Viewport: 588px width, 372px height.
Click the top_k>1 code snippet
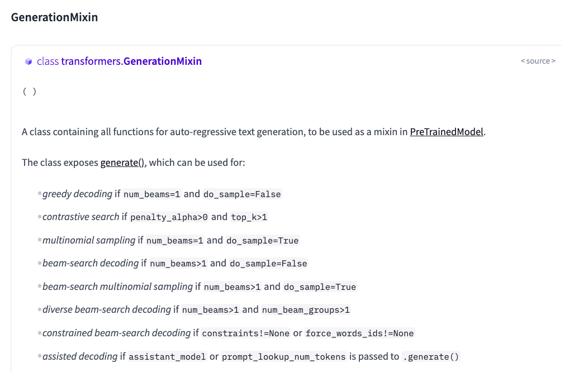pos(249,217)
